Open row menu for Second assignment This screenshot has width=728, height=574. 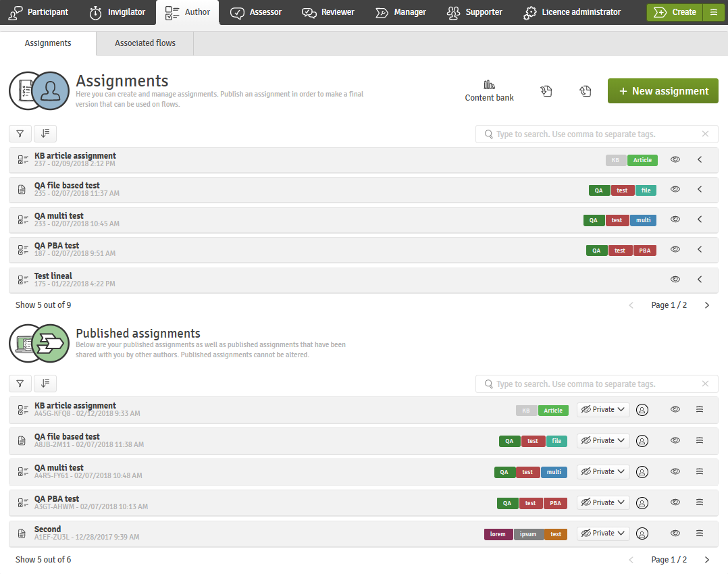[700, 533]
